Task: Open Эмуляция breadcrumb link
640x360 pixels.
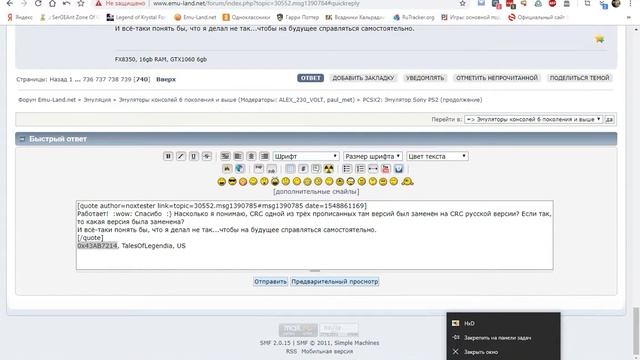Action: 97,100
